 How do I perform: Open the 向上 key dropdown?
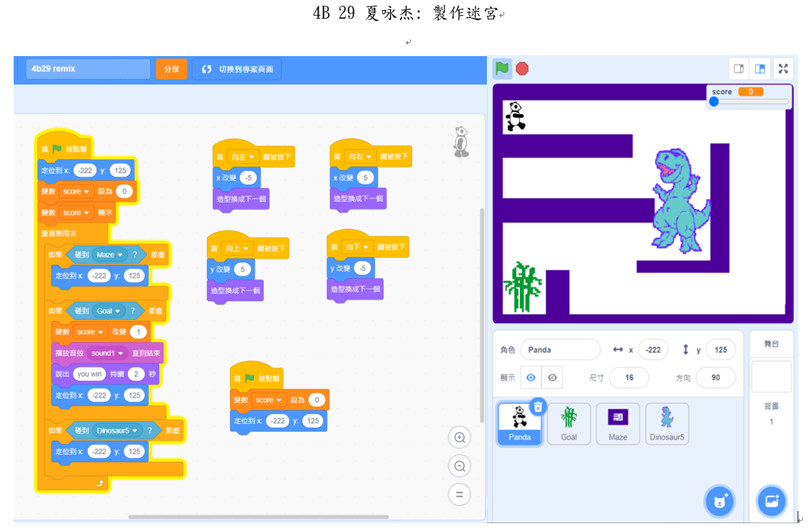(x=237, y=249)
